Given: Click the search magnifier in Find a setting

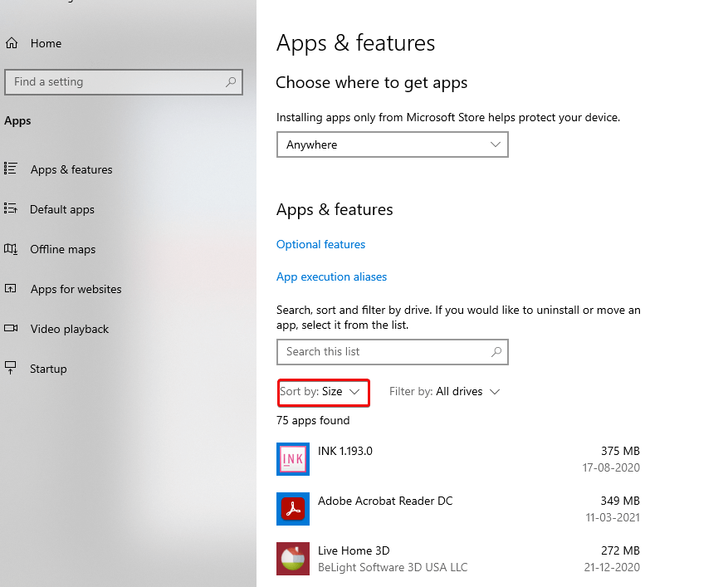Looking at the screenshot, I should [x=230, y=81].
